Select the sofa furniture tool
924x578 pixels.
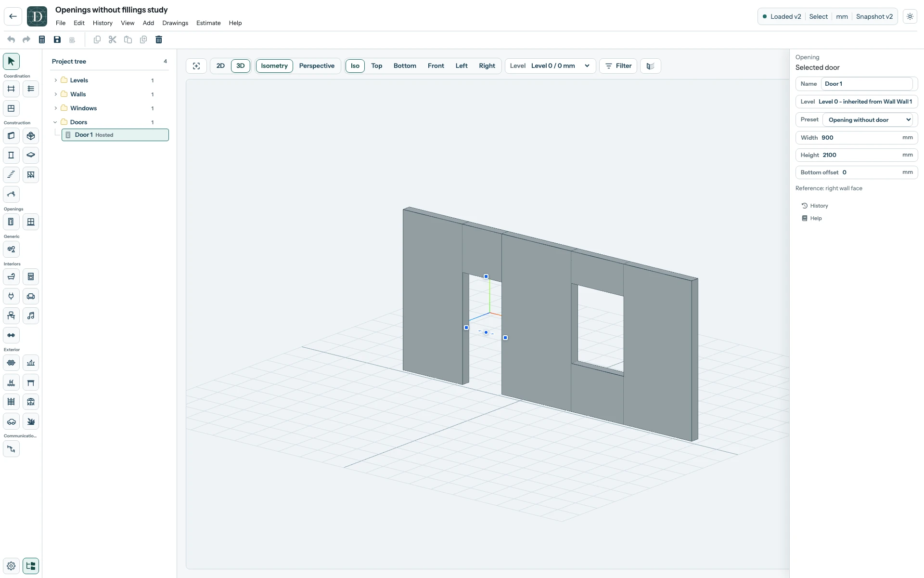(31, 296)
